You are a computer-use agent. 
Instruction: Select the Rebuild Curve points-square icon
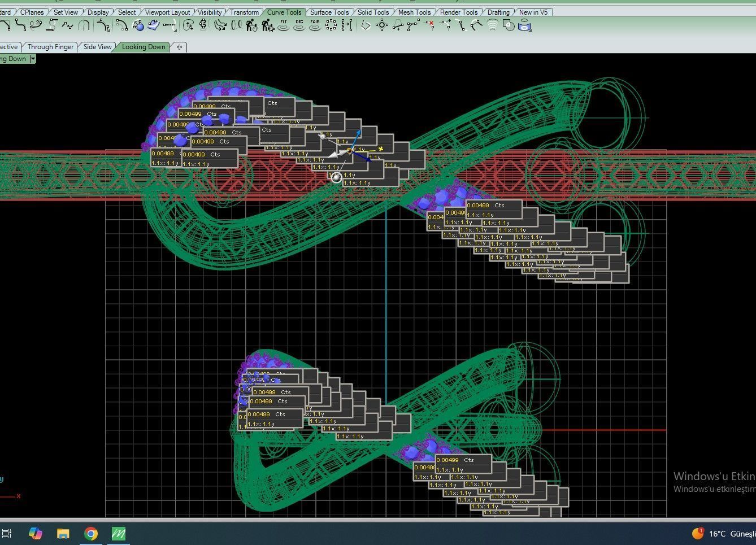pos(331,25)
